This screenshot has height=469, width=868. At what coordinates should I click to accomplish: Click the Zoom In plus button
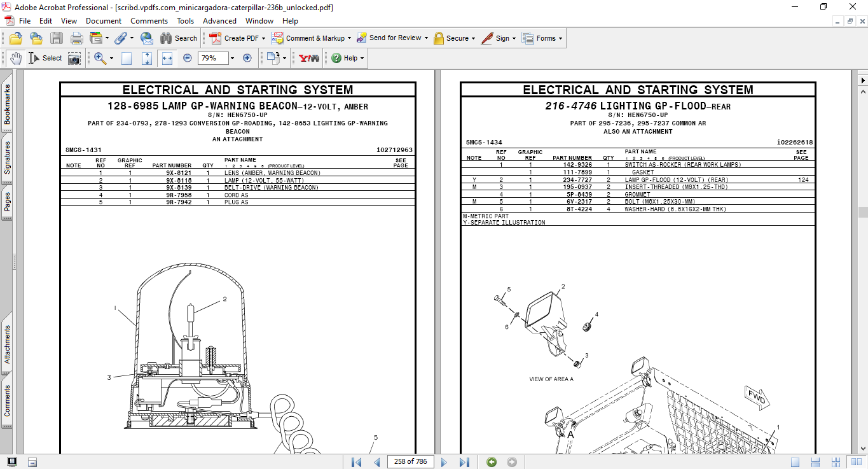click(x=247, y=58)
